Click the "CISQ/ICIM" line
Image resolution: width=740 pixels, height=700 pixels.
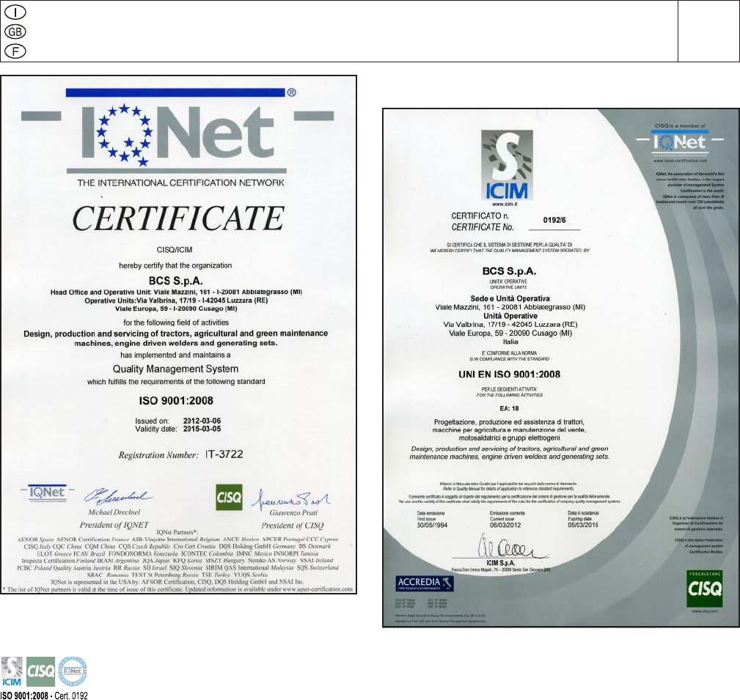[x=175, y=250]
